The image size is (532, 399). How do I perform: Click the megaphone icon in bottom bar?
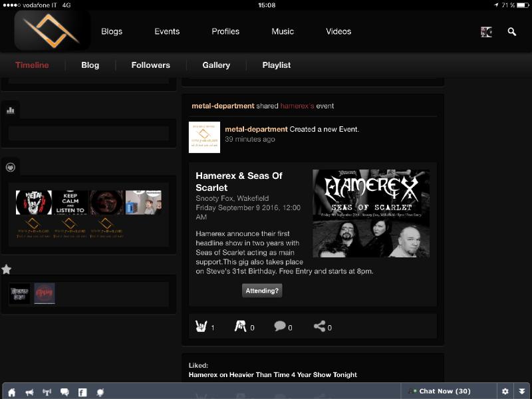tap(29, 392)
